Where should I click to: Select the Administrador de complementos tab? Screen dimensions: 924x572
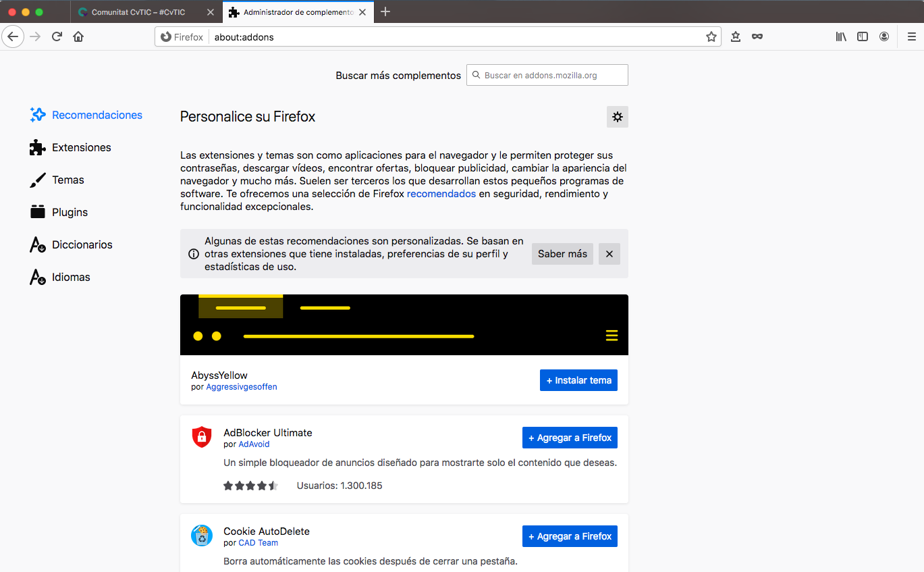point(298,12)
